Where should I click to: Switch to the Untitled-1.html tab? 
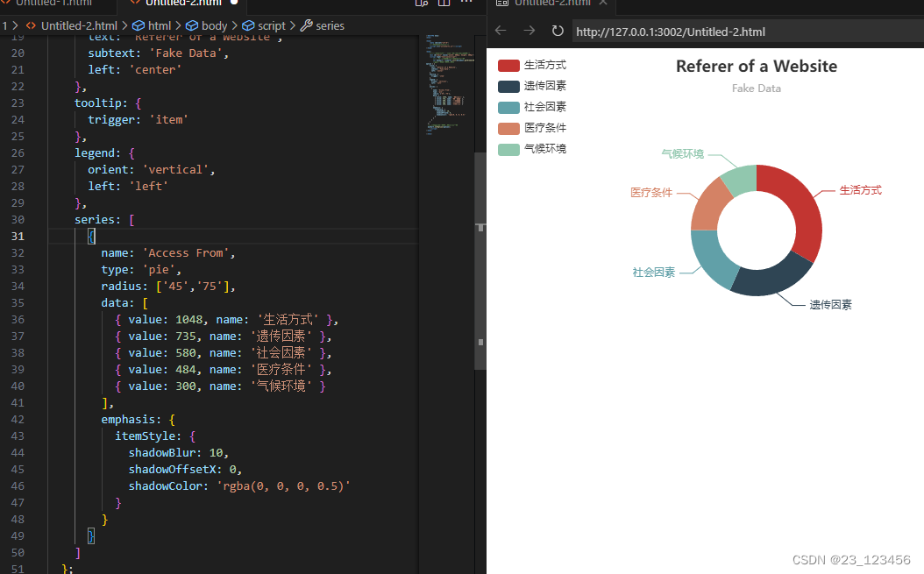[53, 4]
